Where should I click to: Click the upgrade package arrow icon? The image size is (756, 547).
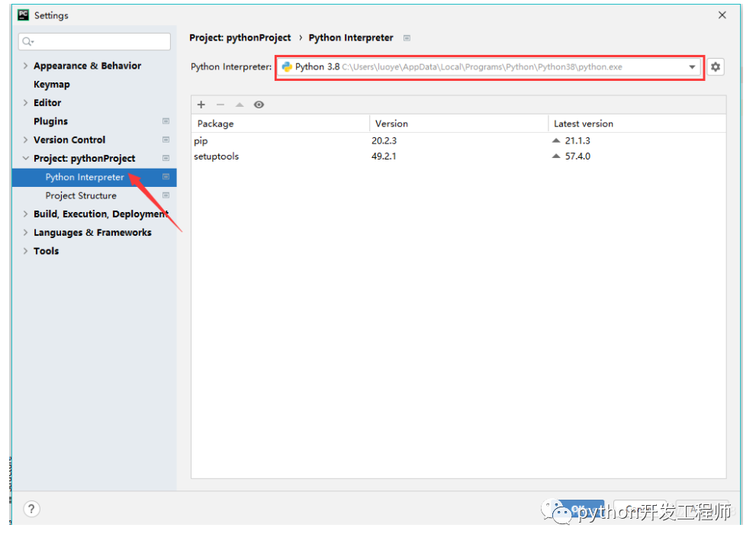240,105
